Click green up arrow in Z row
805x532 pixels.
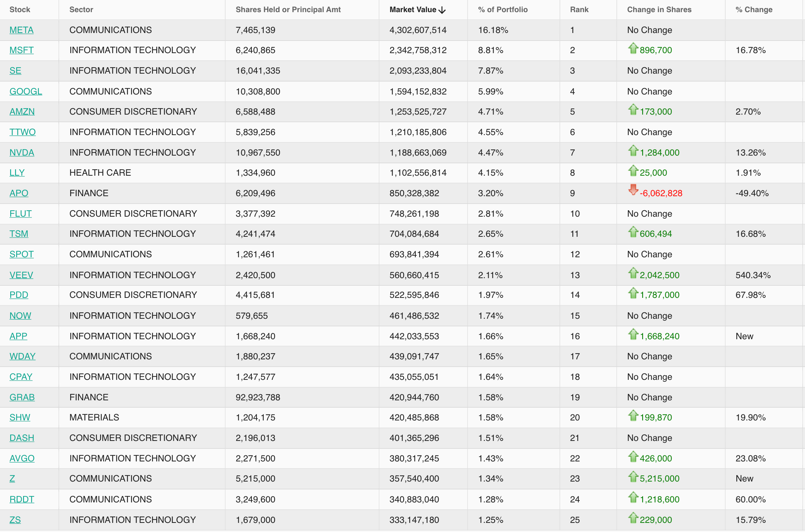click(x=633, y=477)
